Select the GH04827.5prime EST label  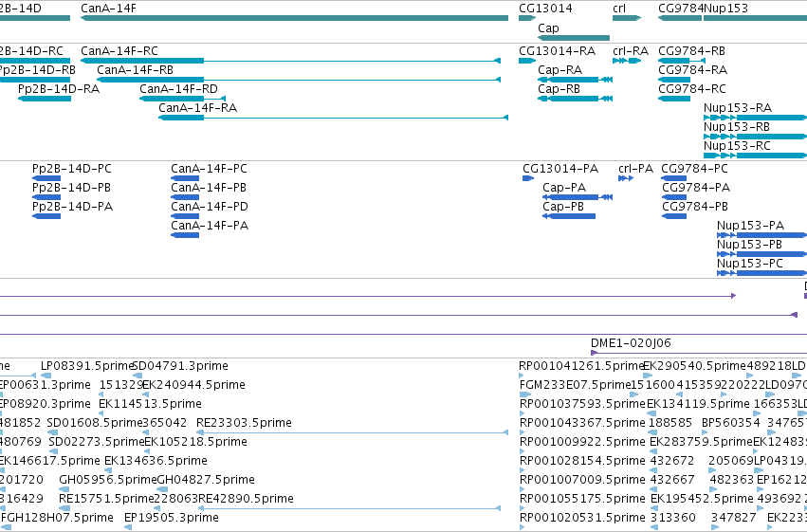coord(206,480)
